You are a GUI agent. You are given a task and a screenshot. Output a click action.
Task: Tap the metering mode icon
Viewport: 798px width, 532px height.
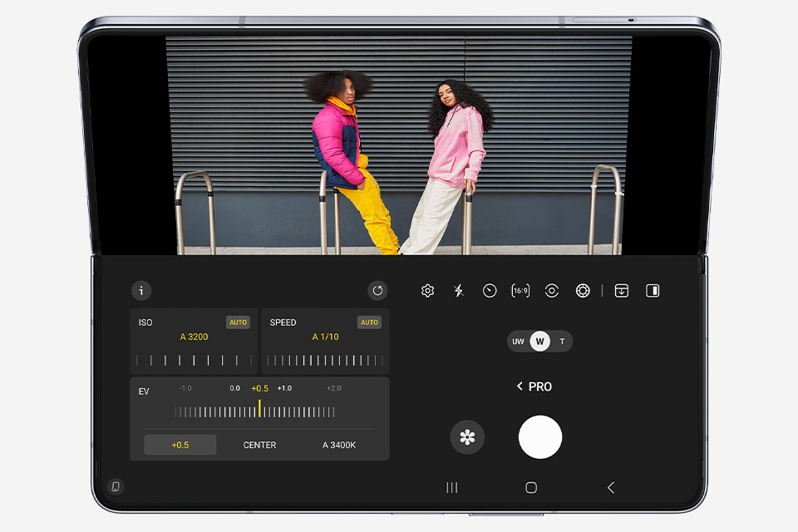click(551, 291)
